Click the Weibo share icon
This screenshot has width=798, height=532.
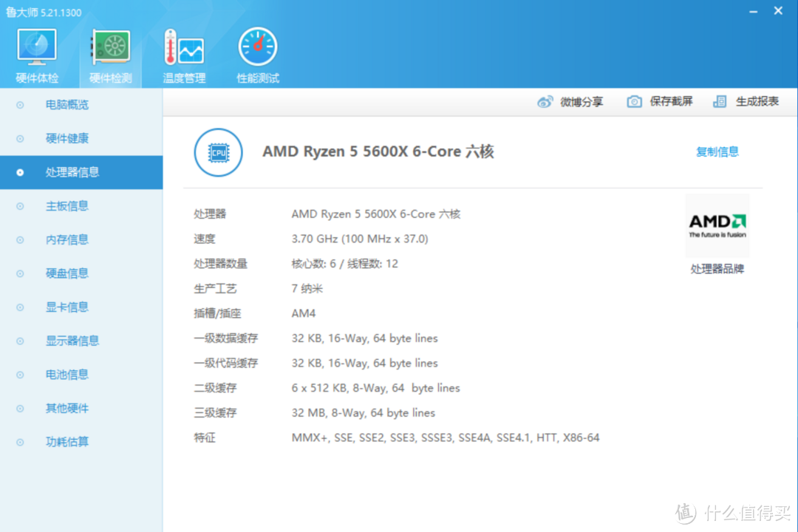(545, 102)
